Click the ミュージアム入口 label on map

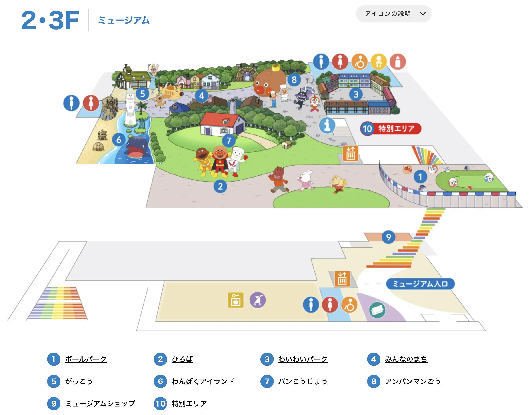[420, 284]
